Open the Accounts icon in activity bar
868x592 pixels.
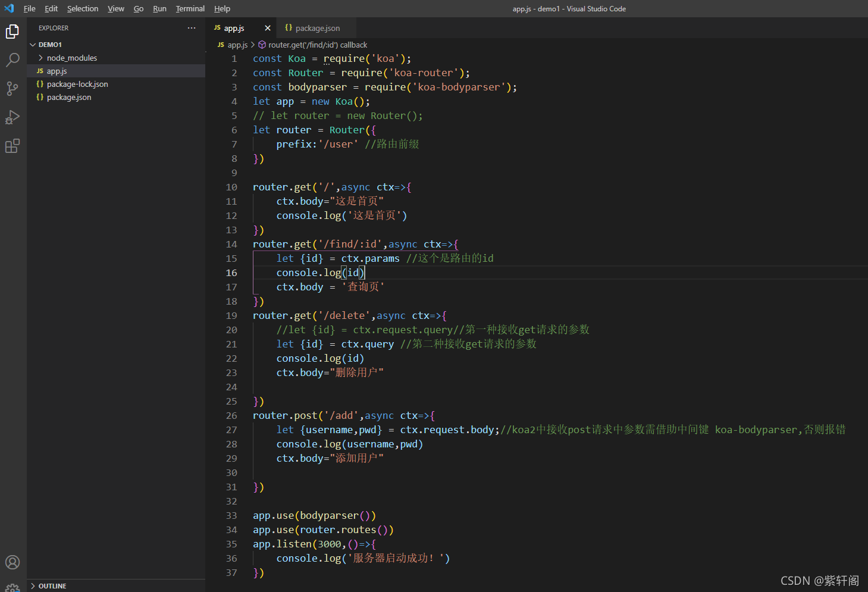[12, 562]
